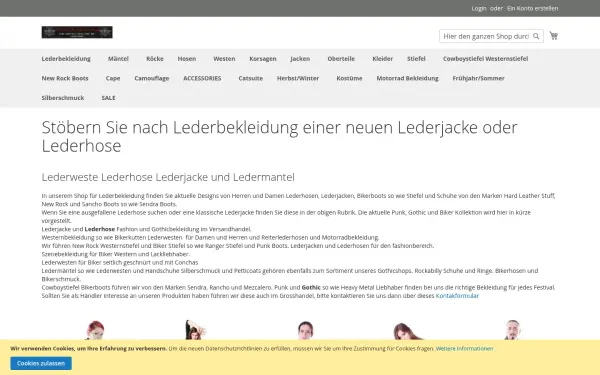
Task: Open New Rock Boots category
Action: (x=65, y=78)
